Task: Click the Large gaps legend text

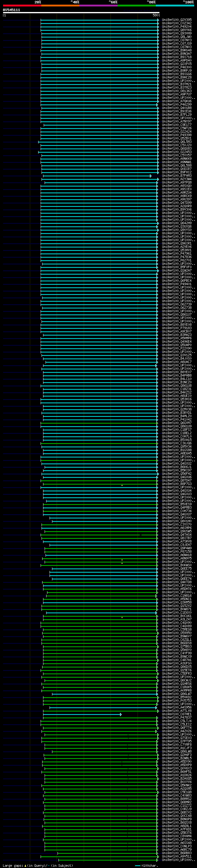Action: coord(38,865)
